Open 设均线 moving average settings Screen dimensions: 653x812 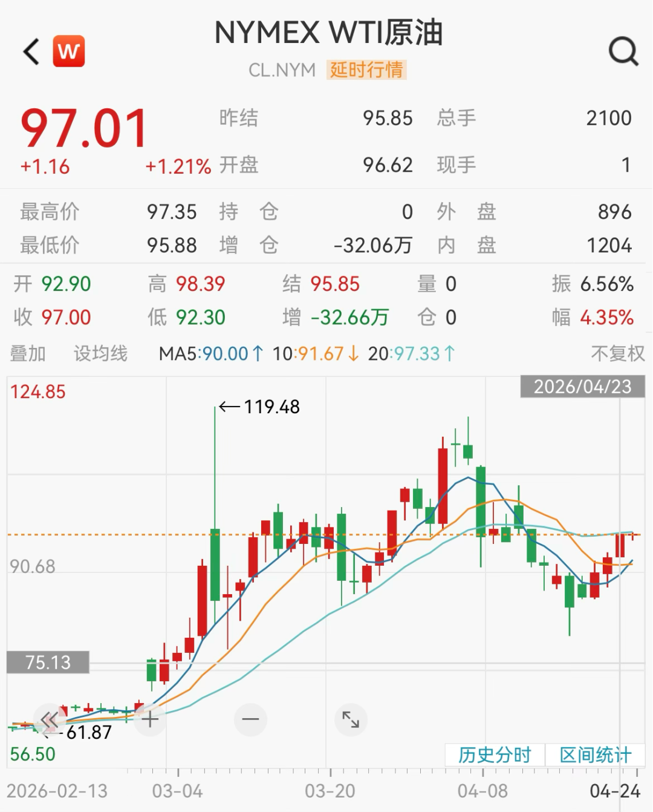tap(100, 353)
